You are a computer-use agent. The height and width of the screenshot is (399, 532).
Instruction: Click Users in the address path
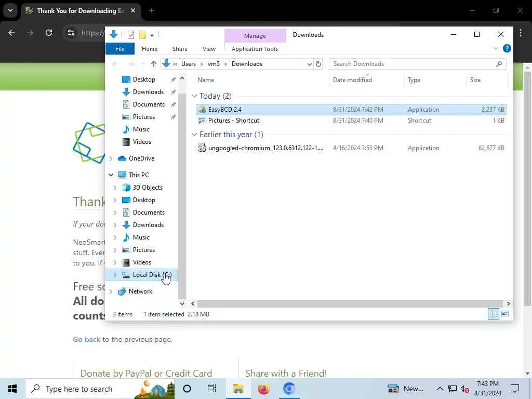pos(188,64)
